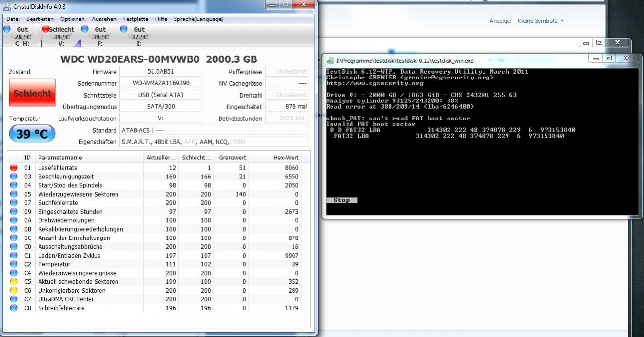Sort by the Parametername column header
Screen dimensions: 644x337
click(89, 158)
